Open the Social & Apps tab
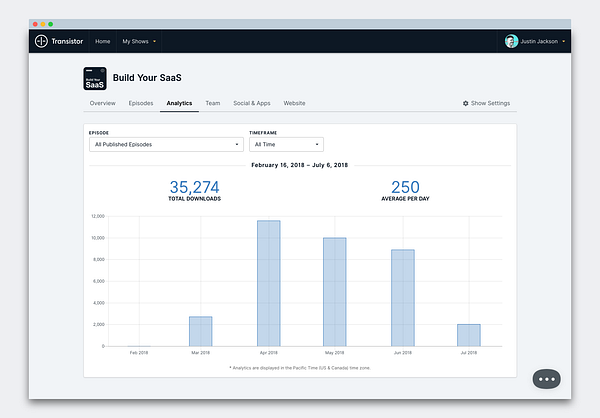Image resolution: width=600 pixels, height=418 pixels. point(252,103)
